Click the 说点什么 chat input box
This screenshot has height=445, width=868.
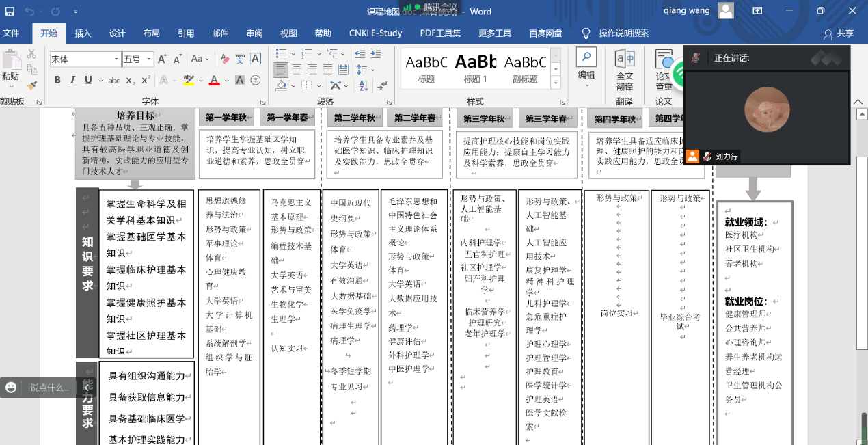pyautogui.click(x=49, y=388)
